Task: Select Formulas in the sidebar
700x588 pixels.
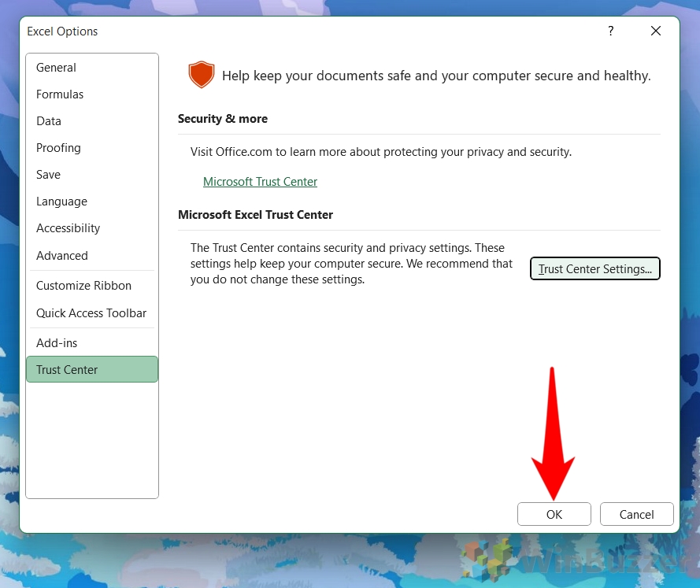Action: click(x=92, y=94)
